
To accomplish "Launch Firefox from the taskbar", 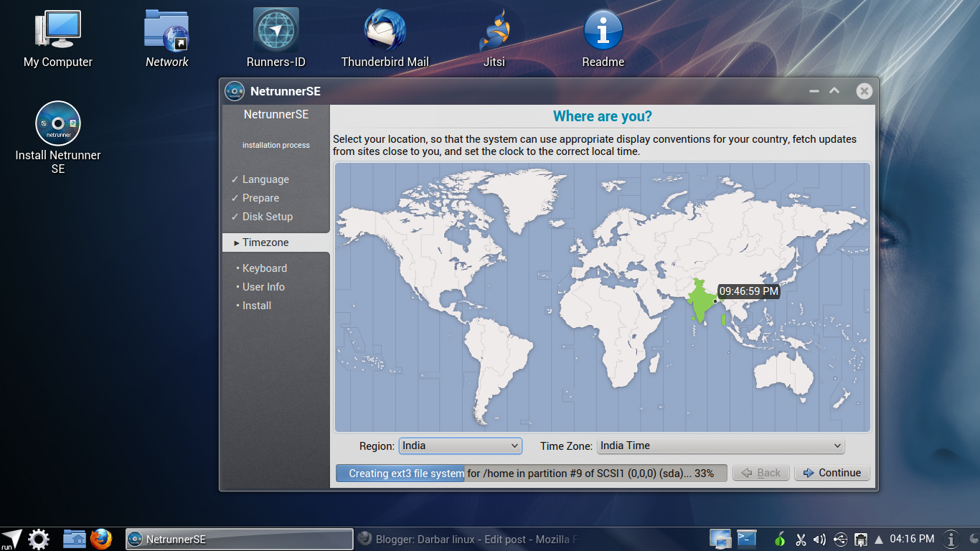I will (x=101, y=539).
